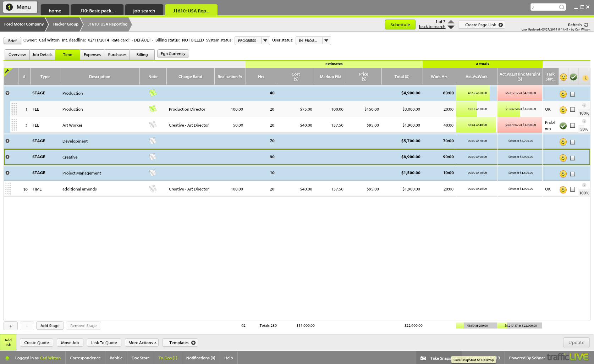
Task: Check the box for additional amends row
Action: click(x=572, y=189)
